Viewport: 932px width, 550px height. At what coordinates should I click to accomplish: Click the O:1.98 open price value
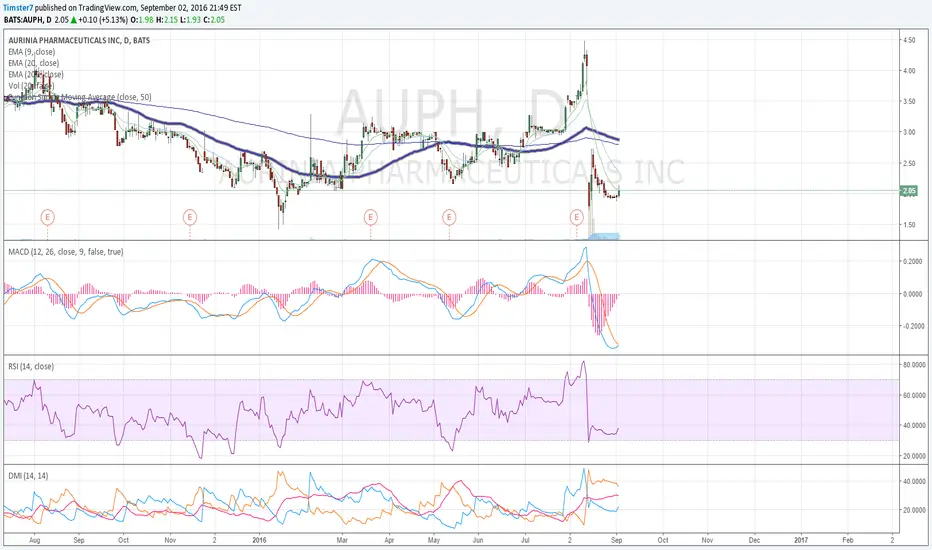point(142,20)
